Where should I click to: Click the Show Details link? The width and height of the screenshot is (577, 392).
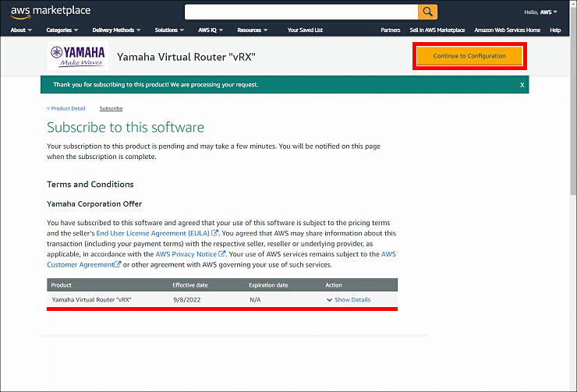pos(352,300)
